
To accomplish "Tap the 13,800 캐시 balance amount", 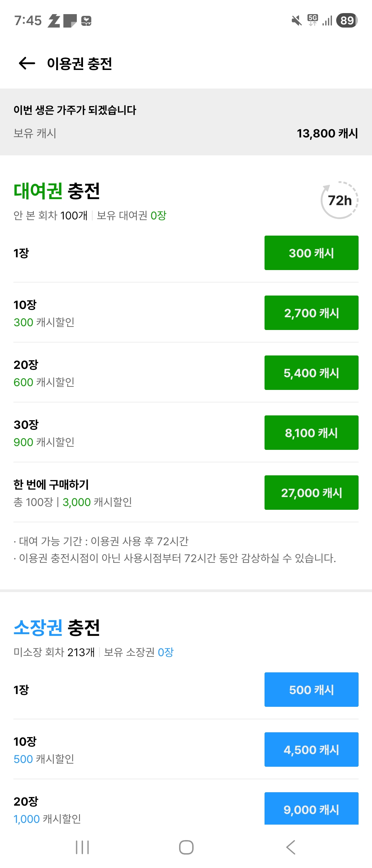I will coord(327,133).
